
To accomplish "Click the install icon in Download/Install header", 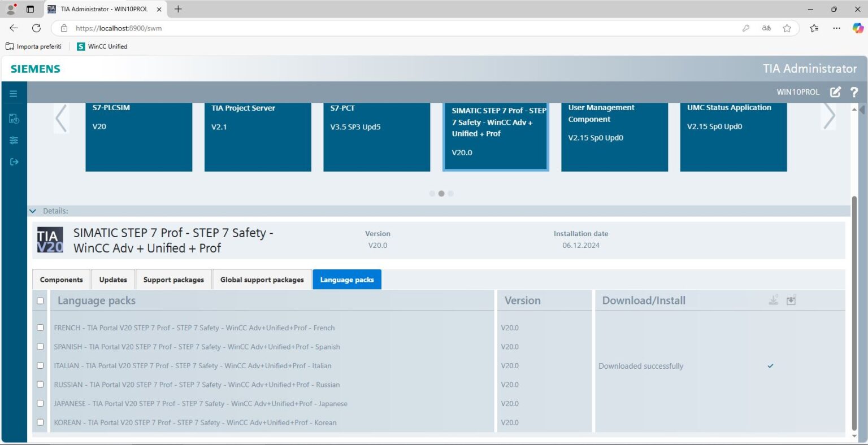I will click(791, 300).
